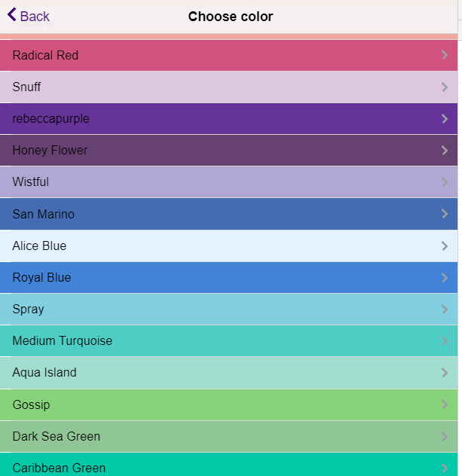462x476 pixels.
Task: Click the chevron on Royal Blue row
Action: pyautogui.click(x=445, y=277)
